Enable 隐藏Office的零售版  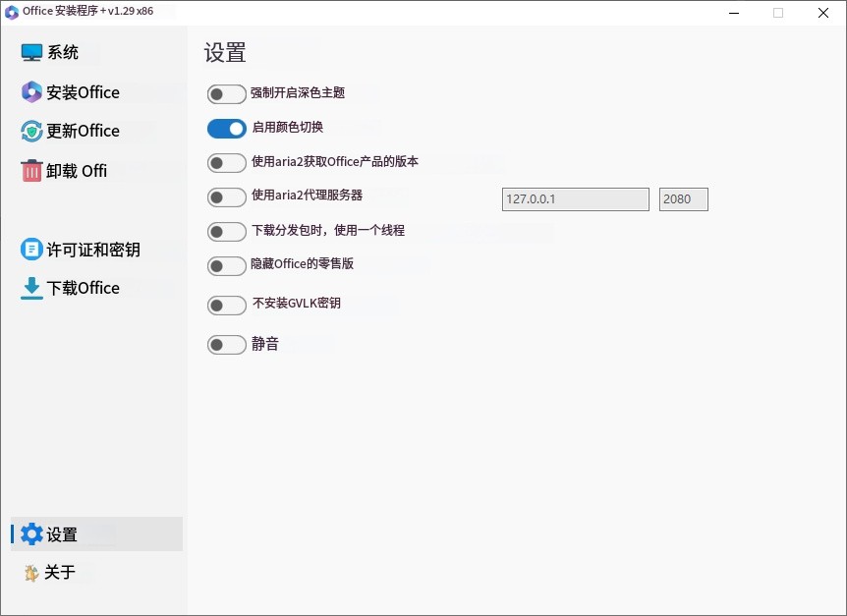click(x=226, y=265)
